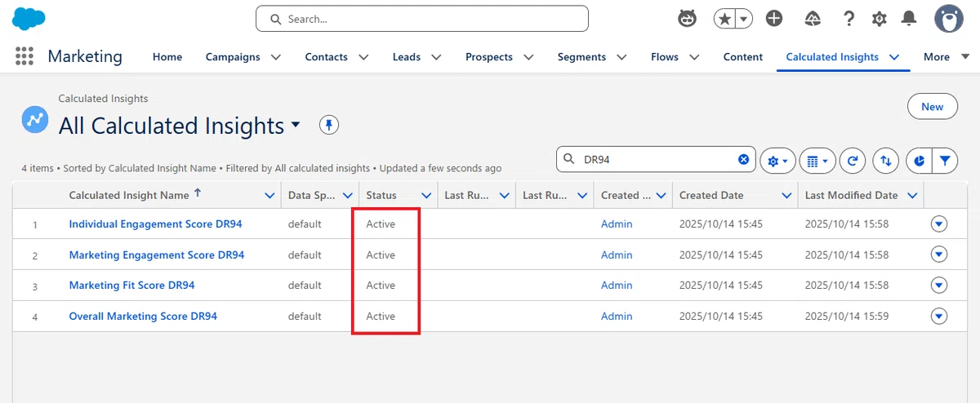
Task: Open the Trailhead mountain icon
Action: pyautogui.click(x=813, y=19)
